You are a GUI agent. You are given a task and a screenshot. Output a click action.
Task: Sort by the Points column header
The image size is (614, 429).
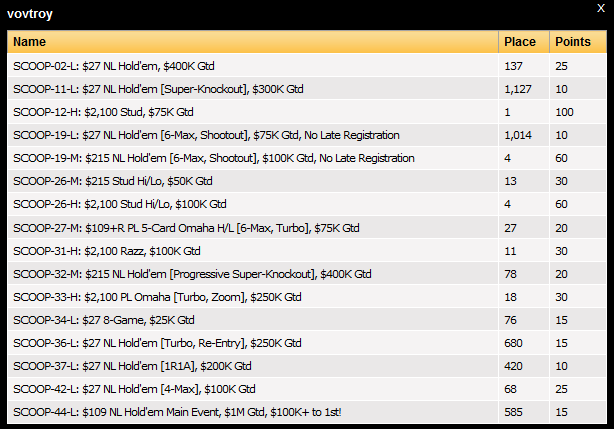point(578,41)
